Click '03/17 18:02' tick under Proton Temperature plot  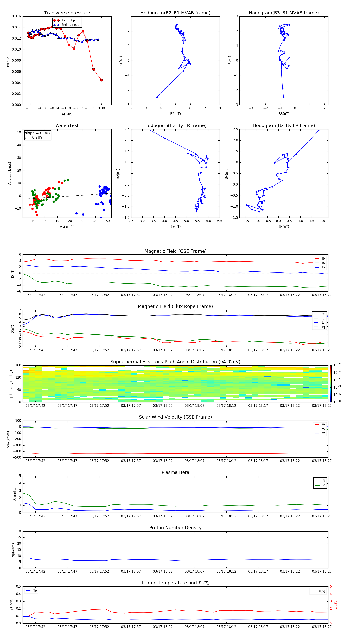tap(163, 627)
